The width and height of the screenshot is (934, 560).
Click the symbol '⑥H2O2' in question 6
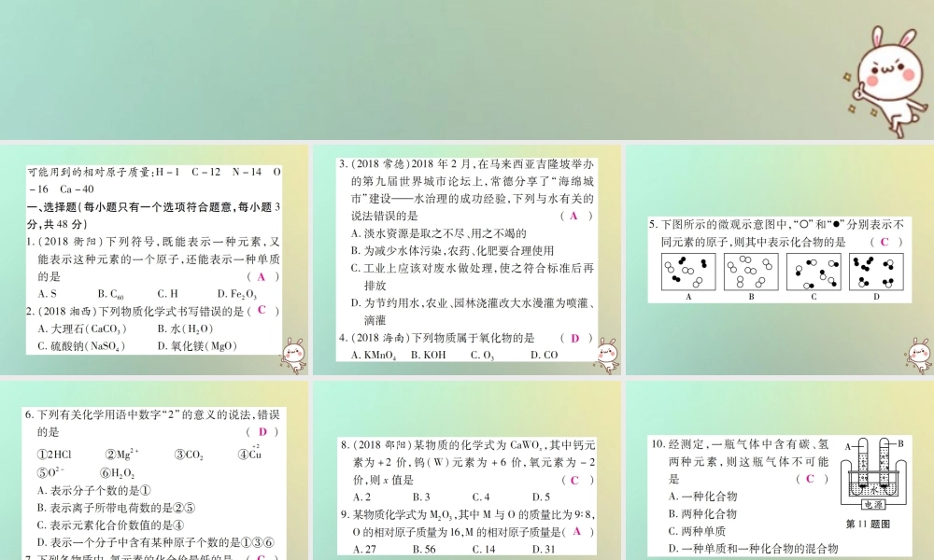(118, 474)
